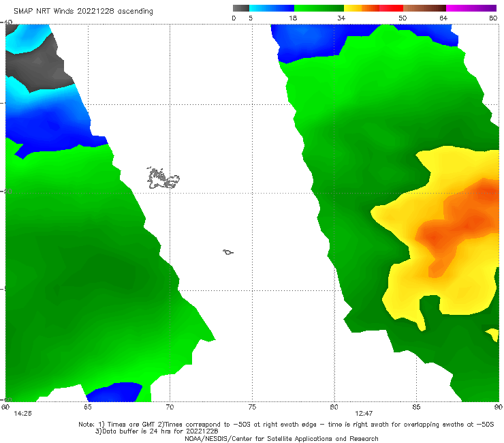Image resolution: width=504 pixels, height=443 pixels.
Task: Click the yellow-orange color scale segment
Action: pos(361,8)
